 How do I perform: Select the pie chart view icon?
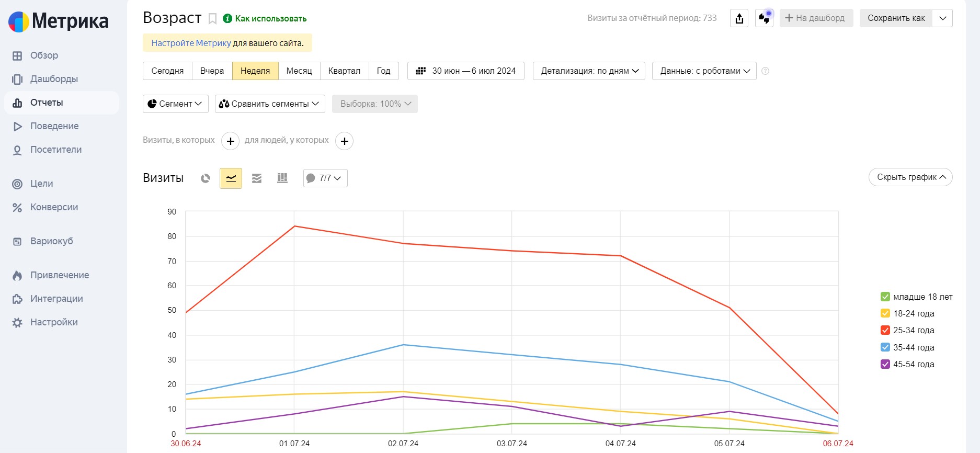coord(206,178)
